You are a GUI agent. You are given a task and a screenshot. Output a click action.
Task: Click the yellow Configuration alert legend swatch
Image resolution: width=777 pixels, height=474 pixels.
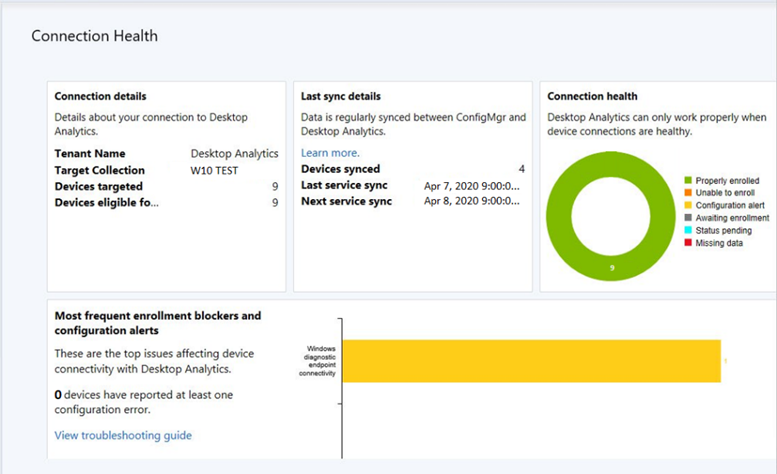tap(688, 205)
